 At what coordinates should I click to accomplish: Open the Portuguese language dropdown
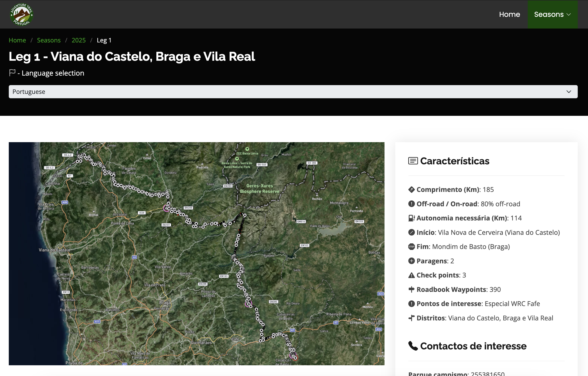[293, 91]
